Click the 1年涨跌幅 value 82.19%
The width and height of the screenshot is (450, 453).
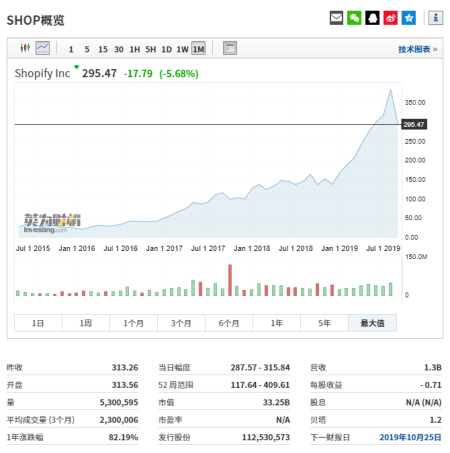(123, 437)
